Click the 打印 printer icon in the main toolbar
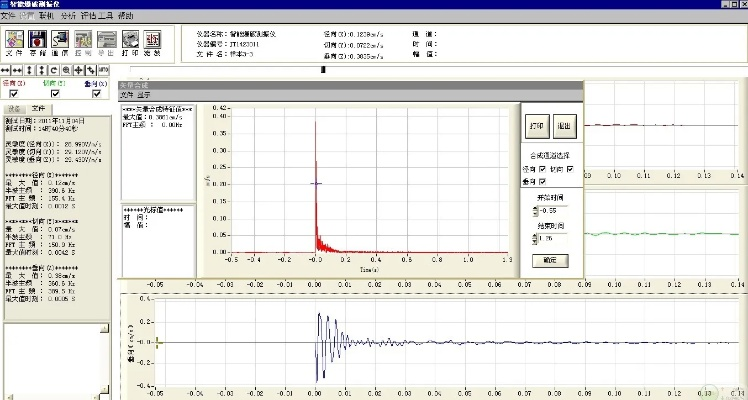 [x=131, y=41]
